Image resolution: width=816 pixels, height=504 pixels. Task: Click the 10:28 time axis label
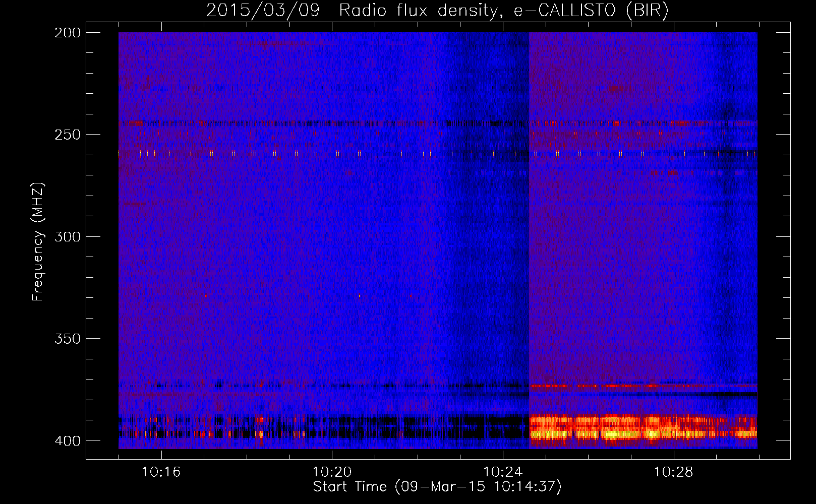(674, 472)
